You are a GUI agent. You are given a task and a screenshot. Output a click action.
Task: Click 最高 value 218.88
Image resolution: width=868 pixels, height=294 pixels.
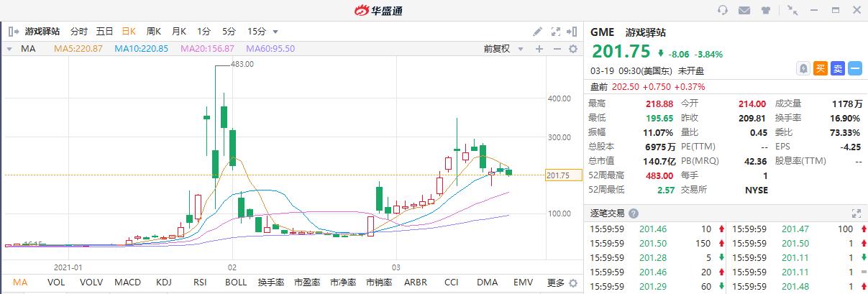click(659, 104)
